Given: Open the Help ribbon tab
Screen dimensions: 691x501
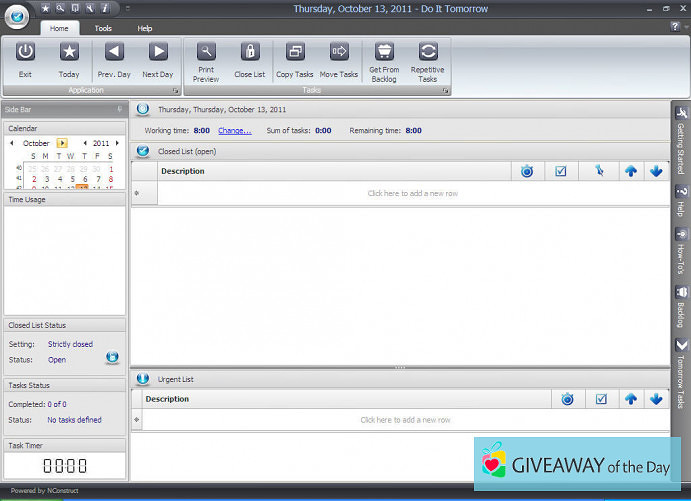Looking at the screenshot, I should [x=145, y=28].
